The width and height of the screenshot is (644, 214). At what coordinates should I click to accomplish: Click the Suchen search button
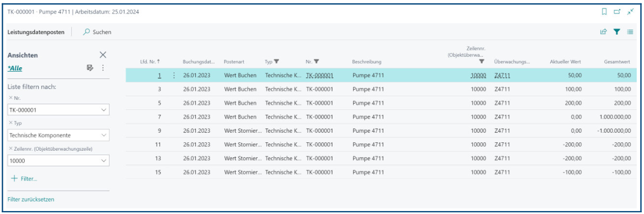coord(97,32)
